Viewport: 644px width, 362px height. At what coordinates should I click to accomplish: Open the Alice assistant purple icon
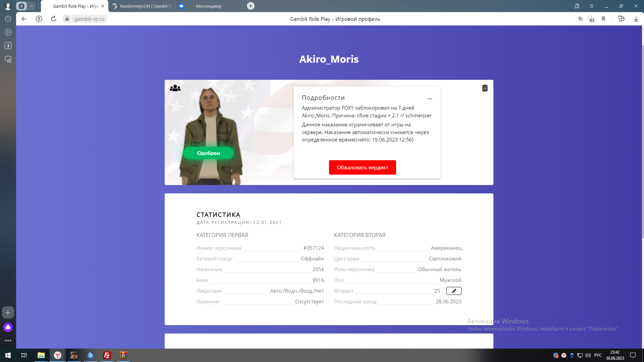8,327
